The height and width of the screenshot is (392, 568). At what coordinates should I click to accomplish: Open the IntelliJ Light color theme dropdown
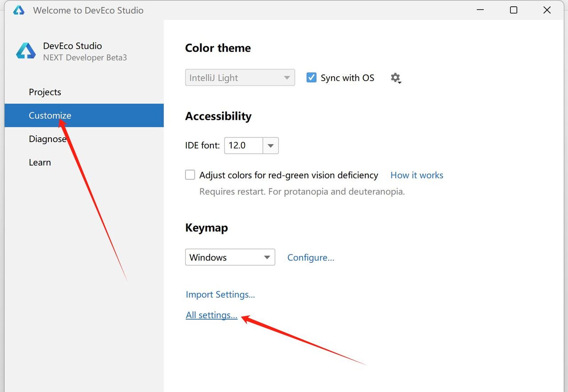click(x=240, y=78)
